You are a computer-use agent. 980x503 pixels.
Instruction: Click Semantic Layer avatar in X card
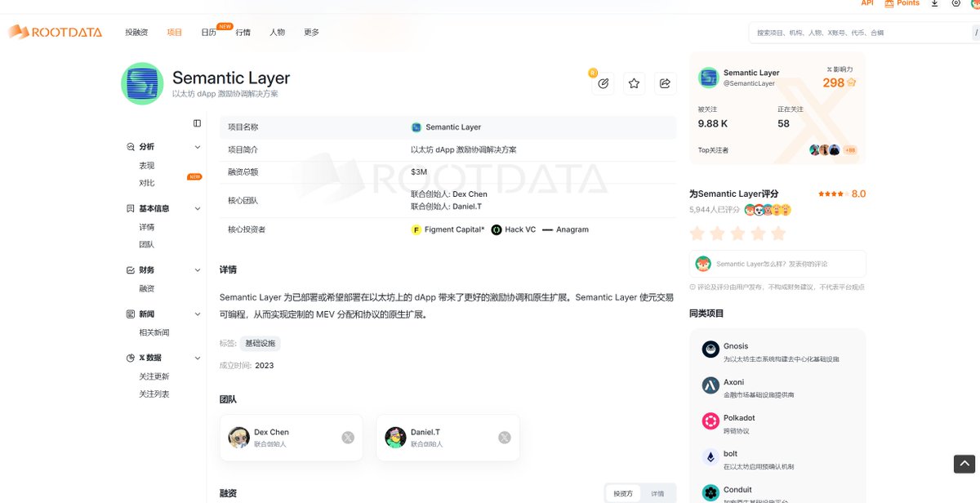point(708,78)
